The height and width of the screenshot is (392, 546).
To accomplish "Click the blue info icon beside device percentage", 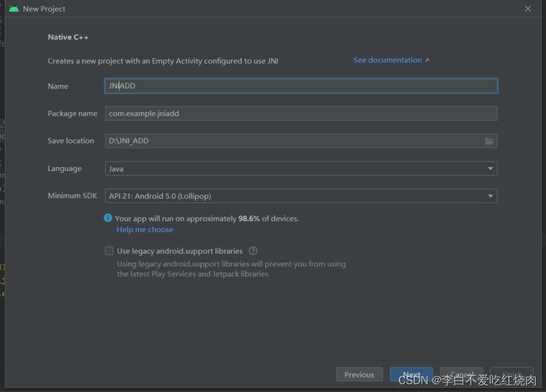I will (108, 218).
